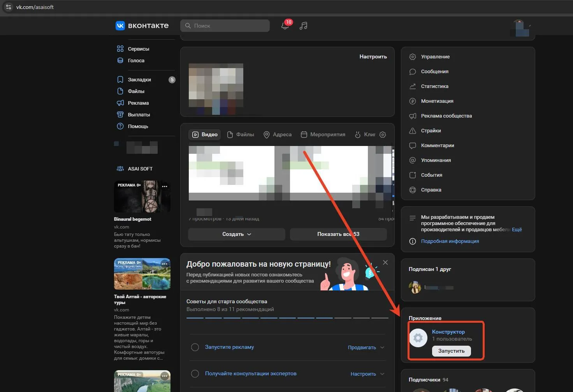Click the Поиск search field
This screenshot has height=392, width=573.
pyautogui.click(x=225, y=26)
